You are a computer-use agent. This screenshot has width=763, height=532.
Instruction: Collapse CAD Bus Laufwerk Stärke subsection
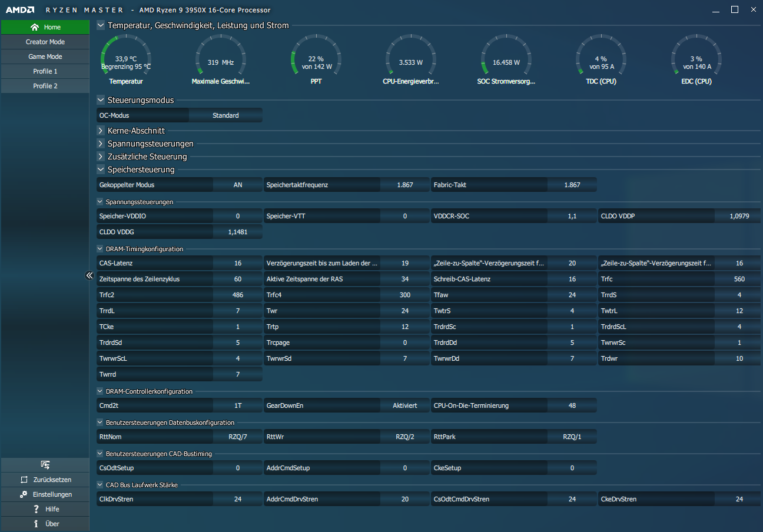[x=100, y=485]
